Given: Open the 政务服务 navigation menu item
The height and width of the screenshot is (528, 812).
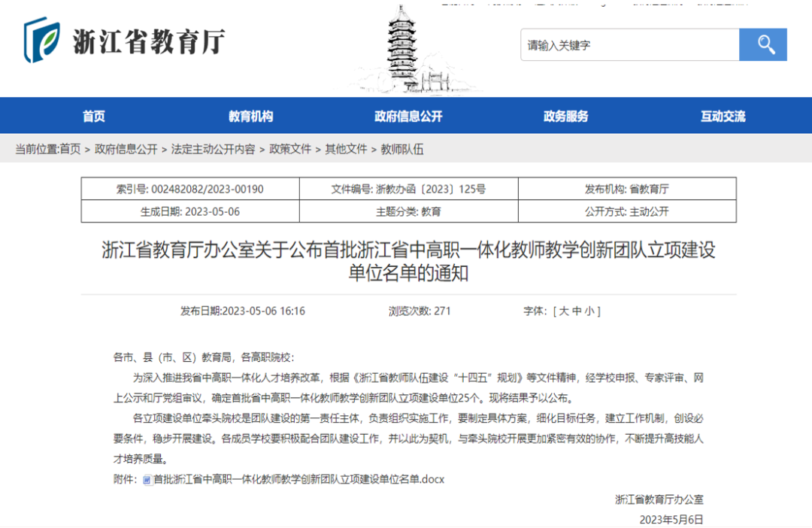Looking at the screenshot, I should pos(565,116).
